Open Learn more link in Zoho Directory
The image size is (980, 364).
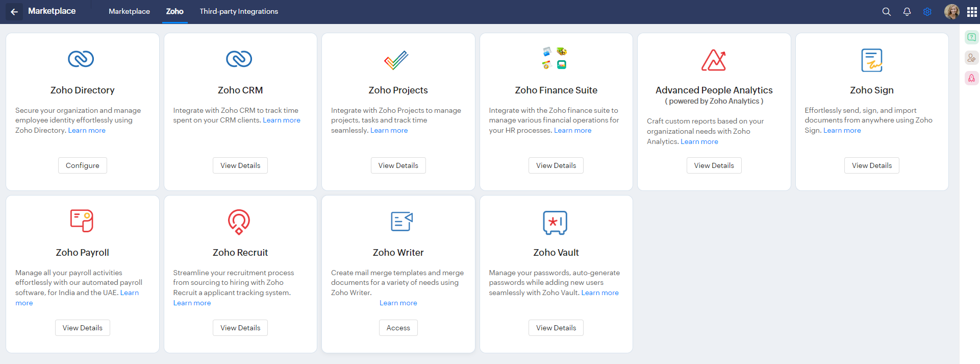(x=87, y=130)
